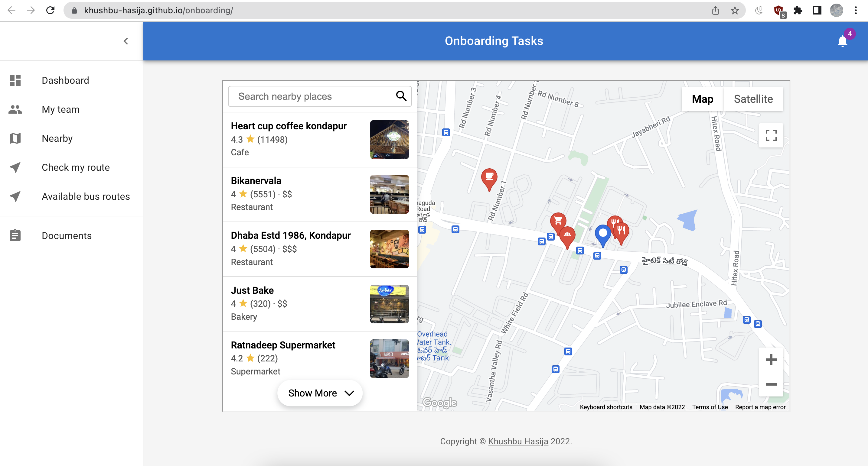This screenshot has height=466, width=868.
Task: Click the notification bell icon
Action: (842, 41)
